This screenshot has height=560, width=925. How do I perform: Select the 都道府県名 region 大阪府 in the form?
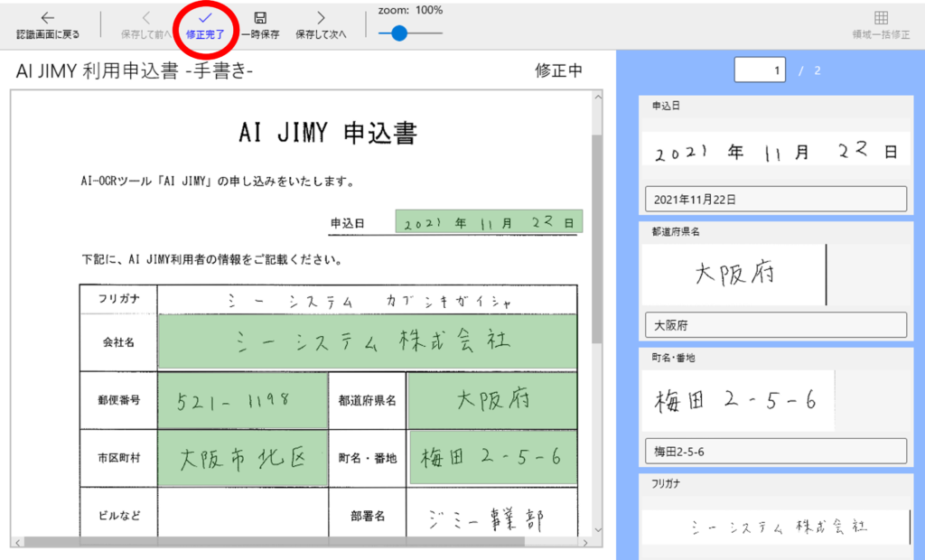pyautogui.click(x=492, y=401)
